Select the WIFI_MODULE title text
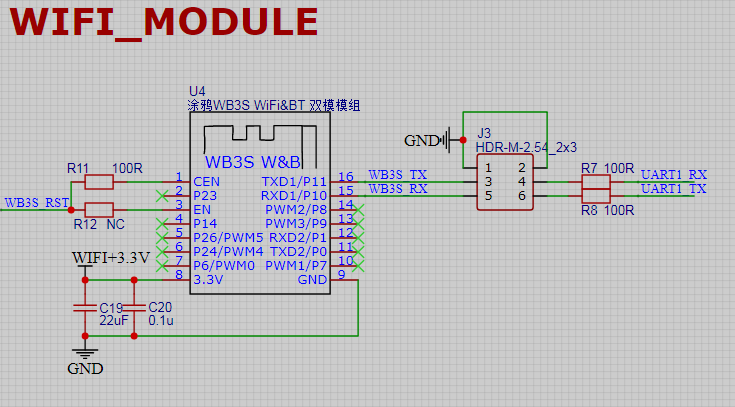The width and height of the screenshot is (735, 407). (164, 22)
